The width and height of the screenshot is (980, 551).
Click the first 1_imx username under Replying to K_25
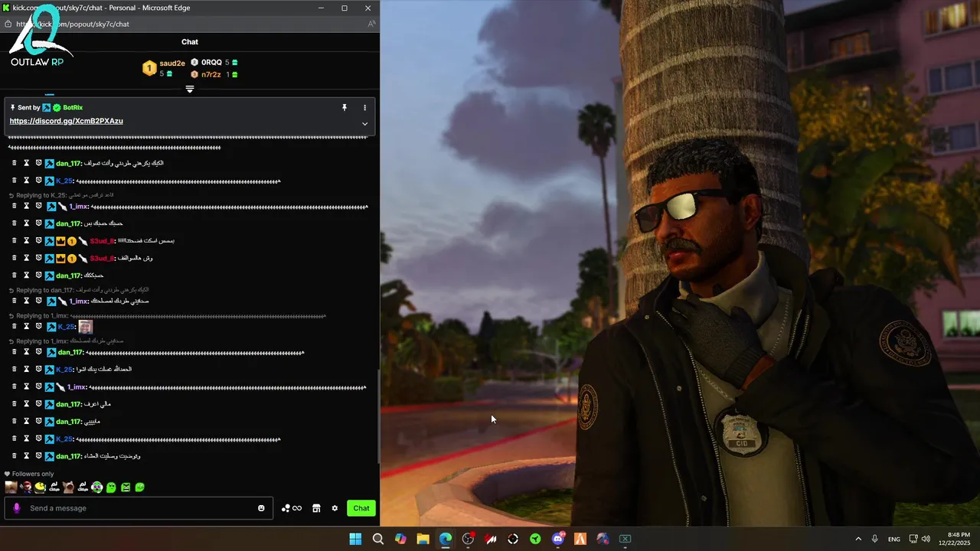click(78, 207)
